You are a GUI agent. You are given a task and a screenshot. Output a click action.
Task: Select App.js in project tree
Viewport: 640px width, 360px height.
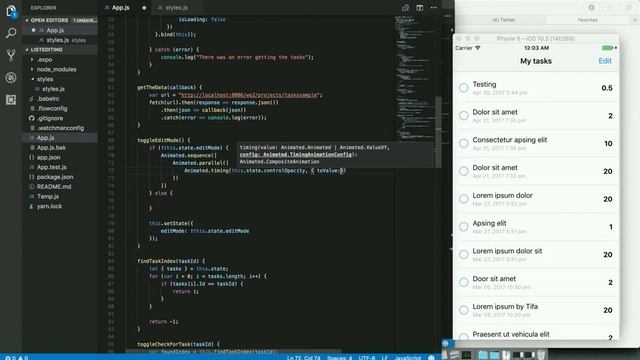45,138
